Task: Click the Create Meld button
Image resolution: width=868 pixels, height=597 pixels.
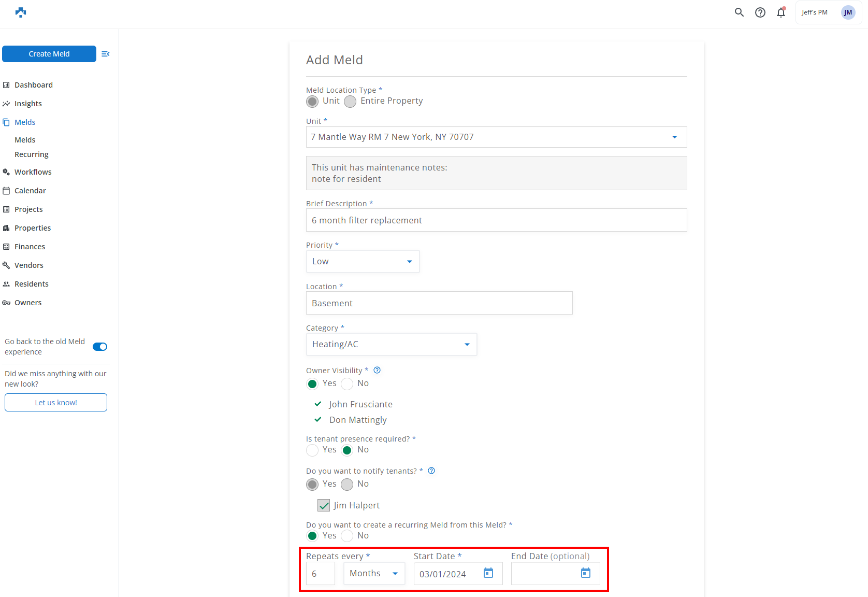Action: point(49,54)
